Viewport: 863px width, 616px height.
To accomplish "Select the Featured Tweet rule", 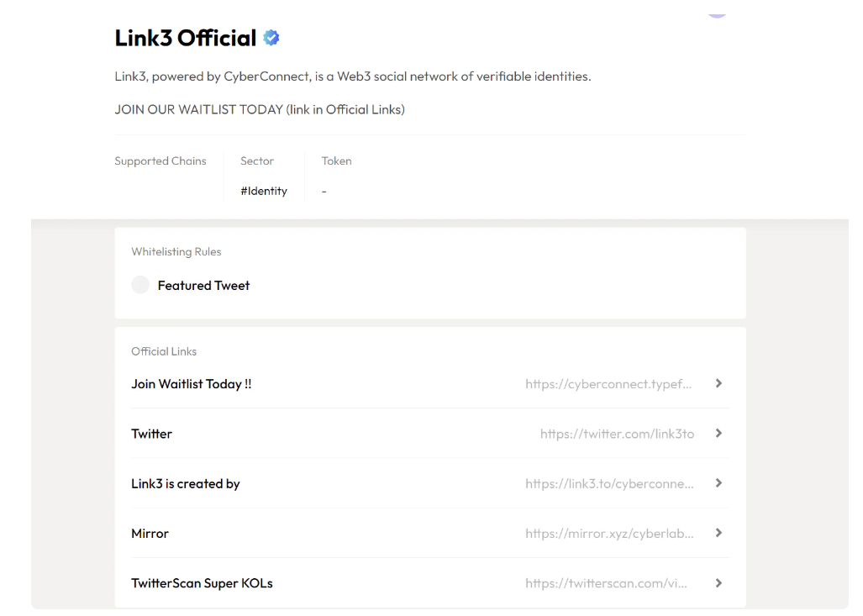I will tap(203, 286).
